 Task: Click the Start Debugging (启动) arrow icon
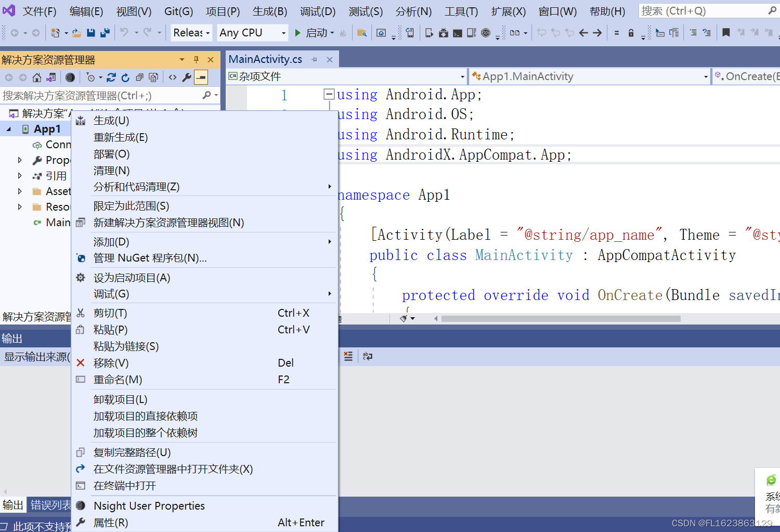[297, 32]
